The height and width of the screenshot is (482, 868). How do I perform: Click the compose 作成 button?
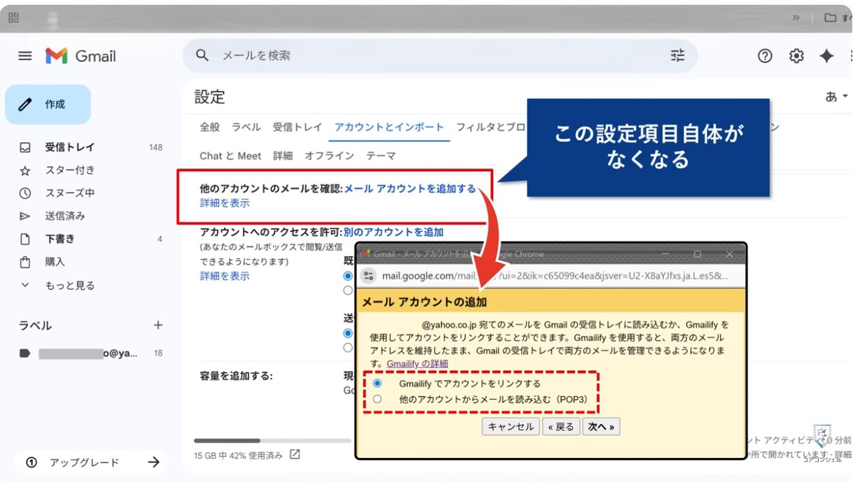[48, 104]
